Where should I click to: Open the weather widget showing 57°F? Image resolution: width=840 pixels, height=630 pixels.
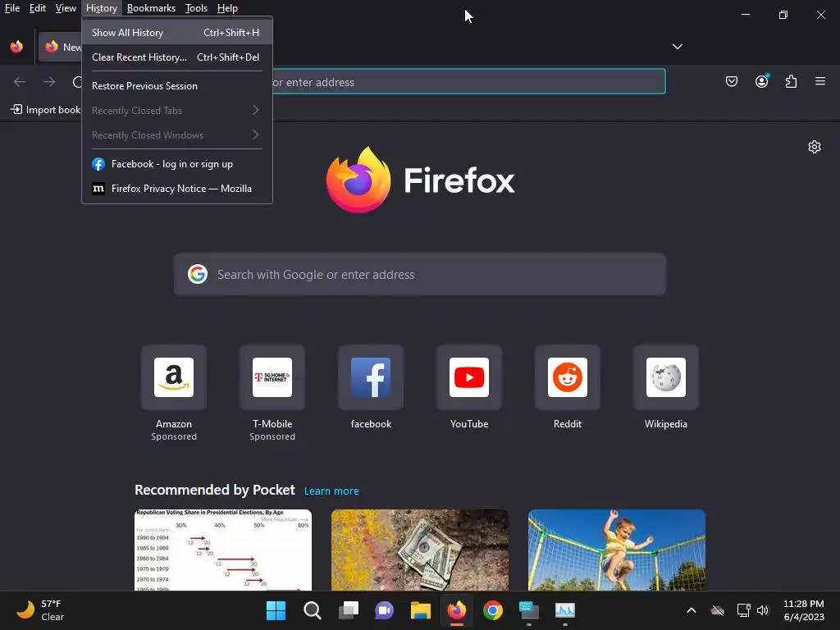click(40, 610)
